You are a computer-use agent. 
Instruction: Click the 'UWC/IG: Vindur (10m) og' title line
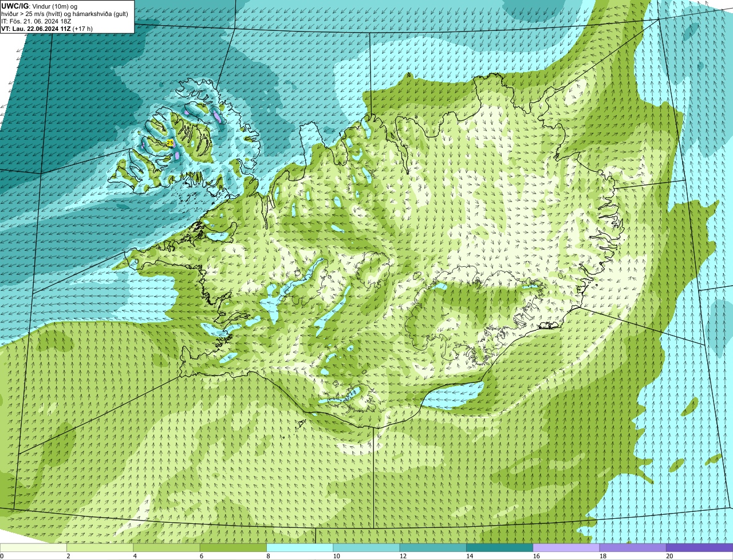pos(40,6)
